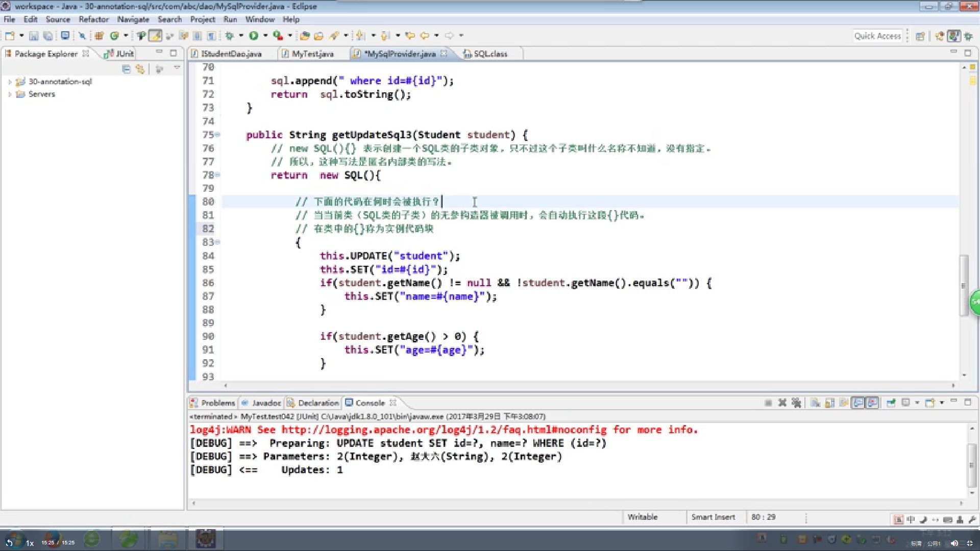Image resolution: width=980 pixels, height=551 pixels.
Task: Open the Declaration view tab
Action: tap(313, 403)
